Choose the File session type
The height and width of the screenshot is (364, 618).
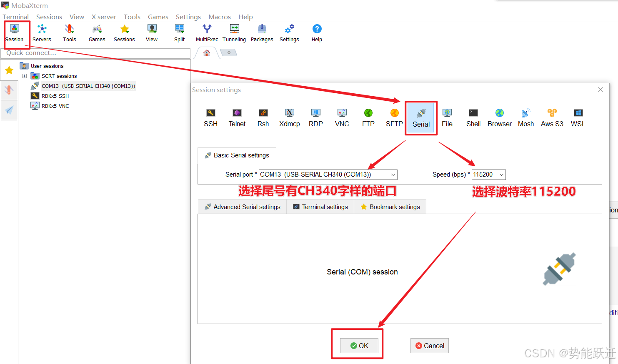click(x=447, y=118)
